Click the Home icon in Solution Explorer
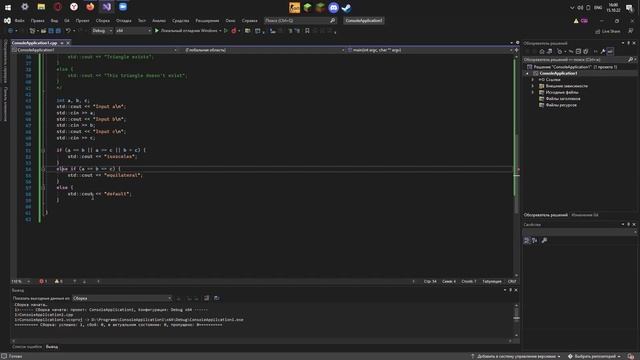Image resolution: width=640 pixels, height=360 pixels. click(542, 51)
